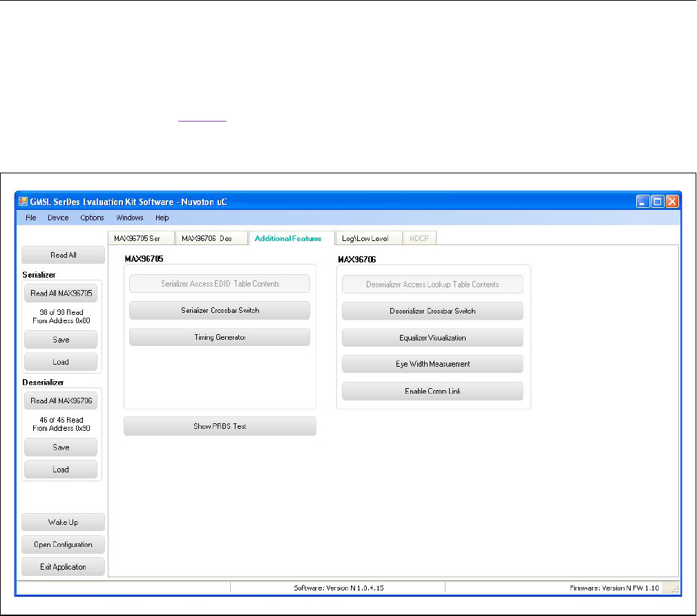Click Show PRBS Test button
Image resolution: width=697 pixels, height=616 pixels.
coord(220,426)
